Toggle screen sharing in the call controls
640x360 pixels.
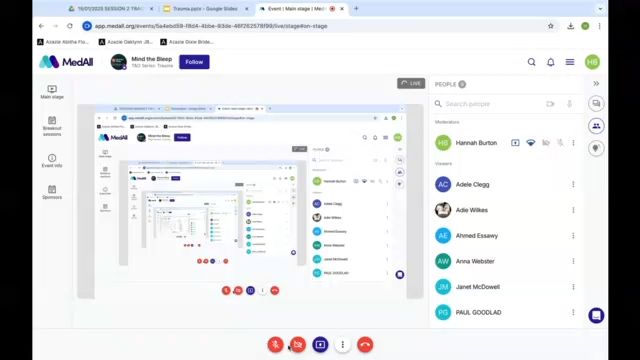[320, 344]
